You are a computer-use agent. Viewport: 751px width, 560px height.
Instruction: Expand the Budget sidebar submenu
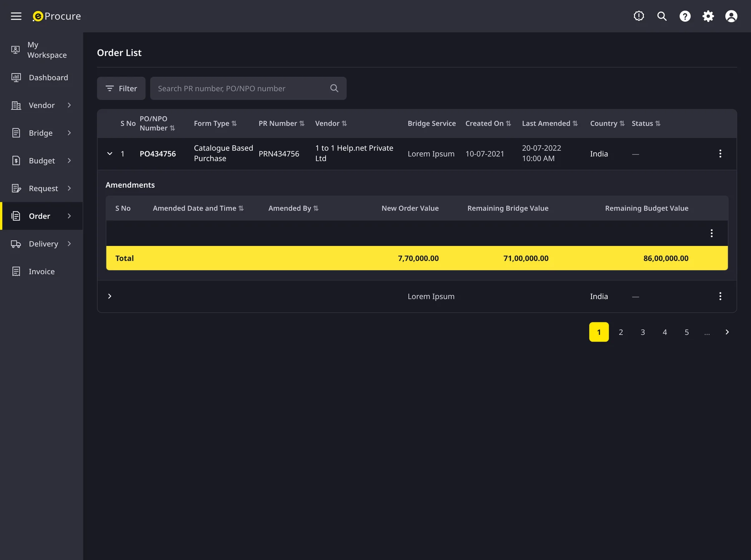(69, 161)
